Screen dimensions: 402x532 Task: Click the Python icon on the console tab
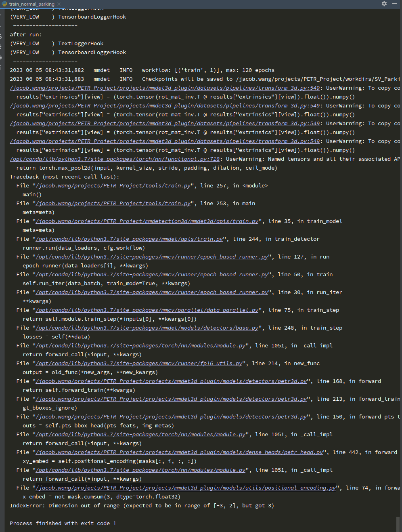(4, 4)
